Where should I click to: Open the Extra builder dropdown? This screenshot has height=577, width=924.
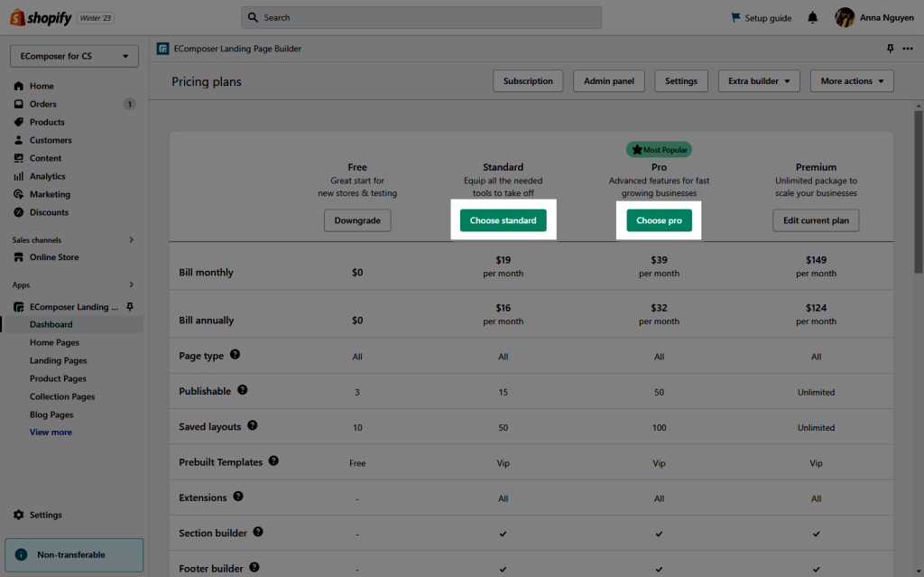click(x=759, y=81)
